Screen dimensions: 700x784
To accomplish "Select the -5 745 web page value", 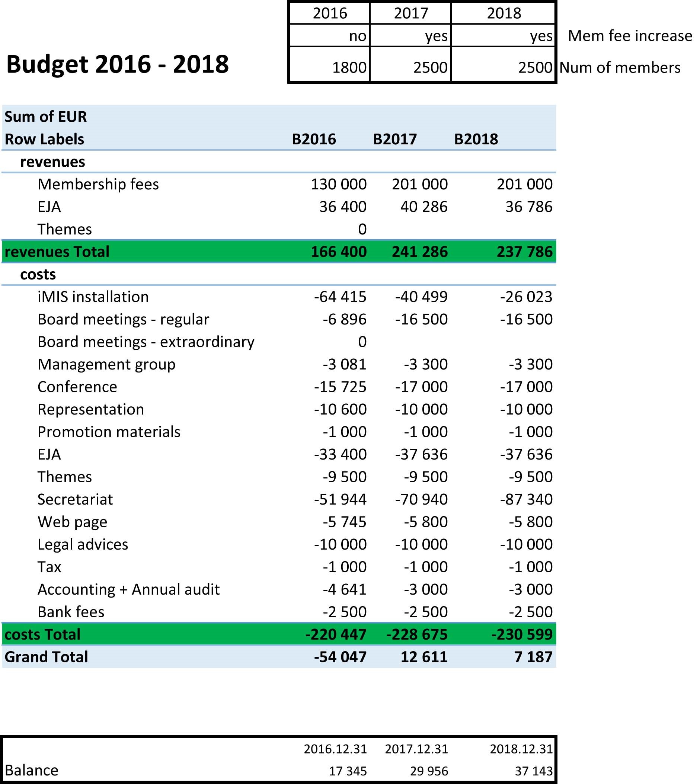I will tap(344, 522).
